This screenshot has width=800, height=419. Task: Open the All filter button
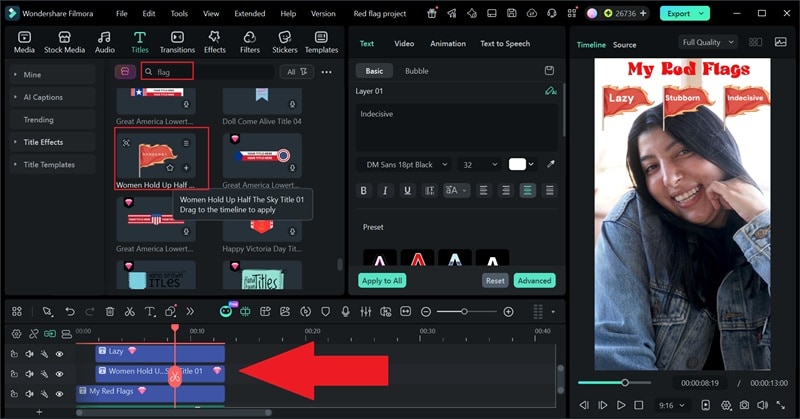[x=297, y=72]
